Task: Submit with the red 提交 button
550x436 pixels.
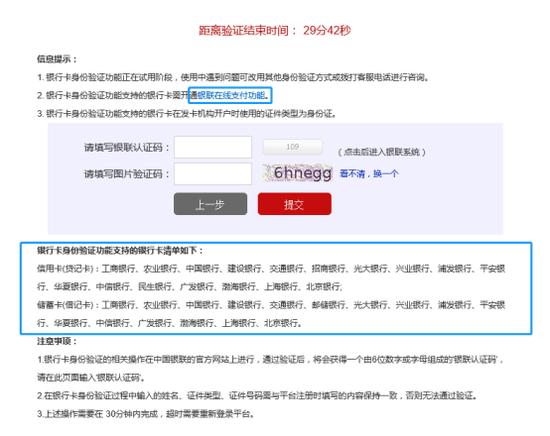Action: (x=294, y=204)
